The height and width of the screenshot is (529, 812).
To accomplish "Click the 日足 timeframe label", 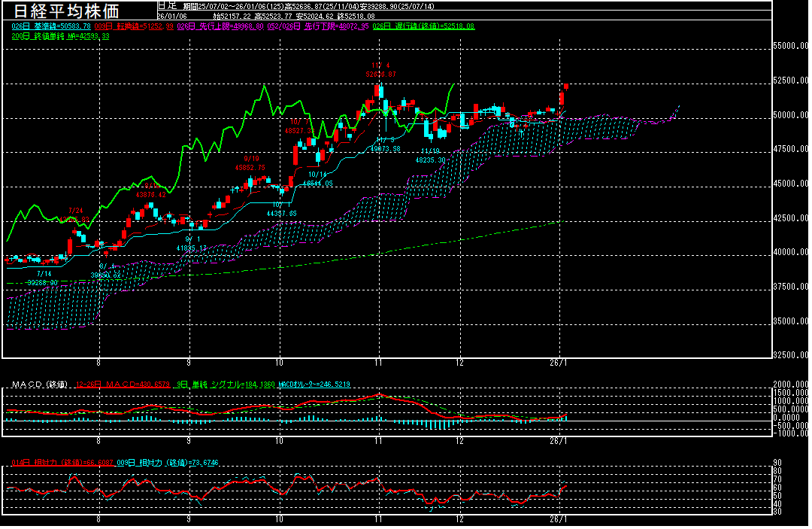I will [167, 5].
